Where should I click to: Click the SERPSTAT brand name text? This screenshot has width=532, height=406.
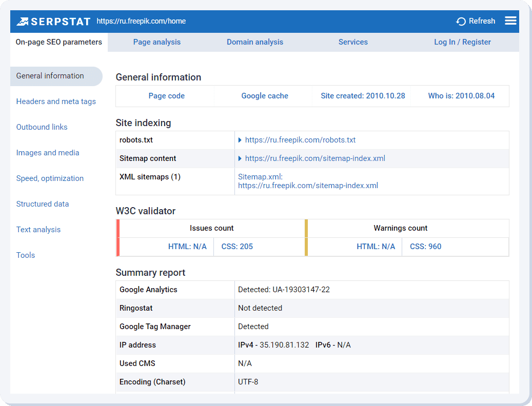pos(61,22)
